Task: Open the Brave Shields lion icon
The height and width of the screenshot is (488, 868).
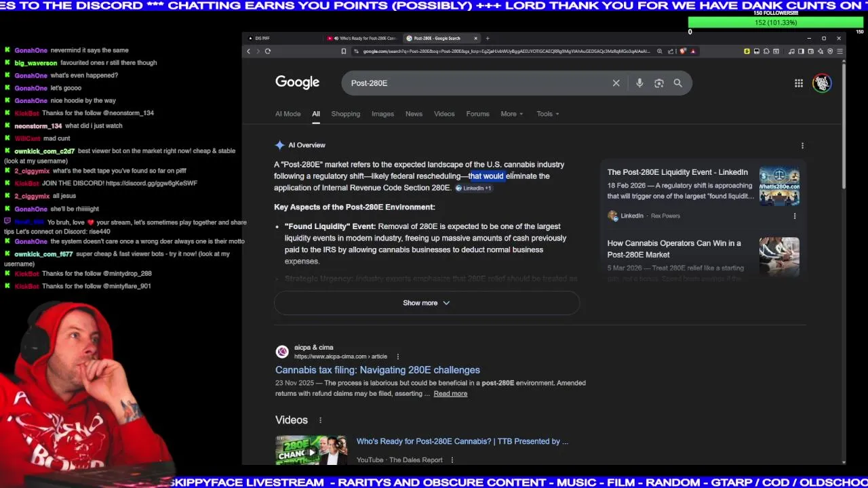Action: tap(683, 52)
